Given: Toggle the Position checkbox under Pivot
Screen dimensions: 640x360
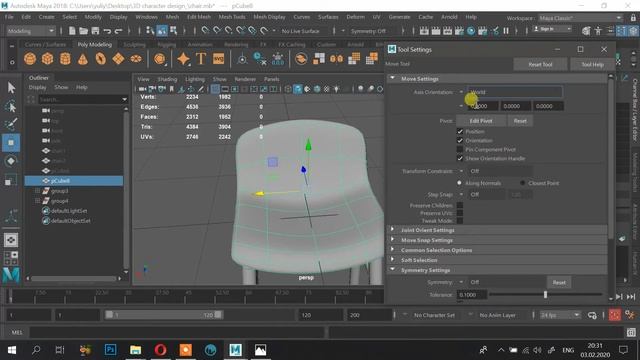Looking at the screenshot, I should point(460,131).
